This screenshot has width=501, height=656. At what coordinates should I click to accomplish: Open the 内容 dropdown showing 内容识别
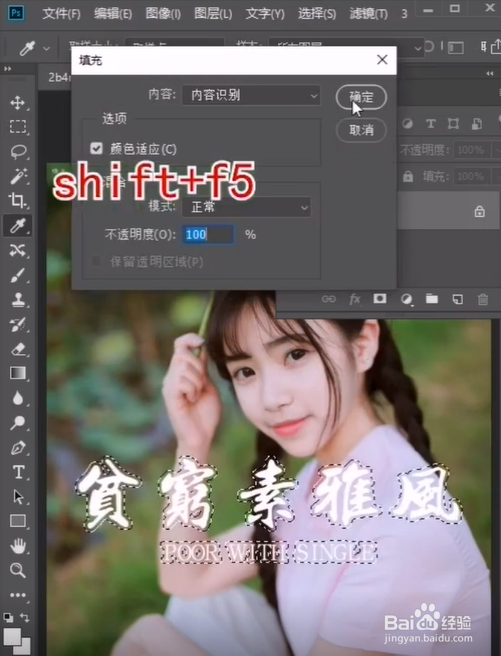(251, 95)
